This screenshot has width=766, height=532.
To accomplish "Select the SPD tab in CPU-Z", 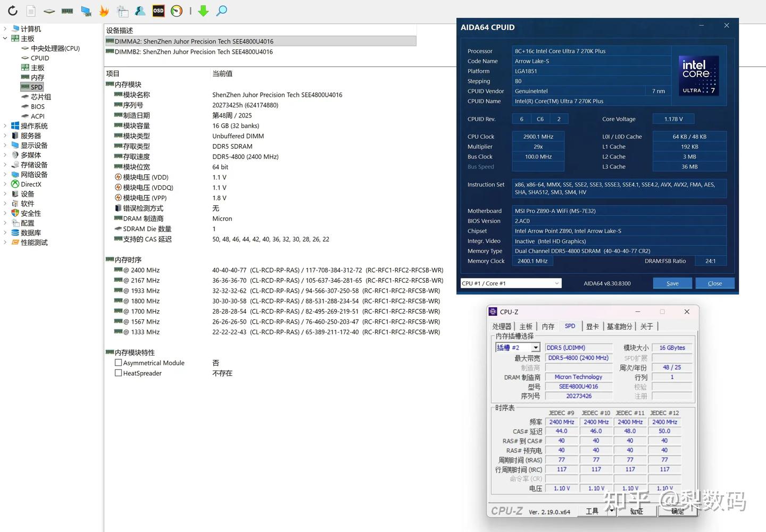I will pos(570,326).
